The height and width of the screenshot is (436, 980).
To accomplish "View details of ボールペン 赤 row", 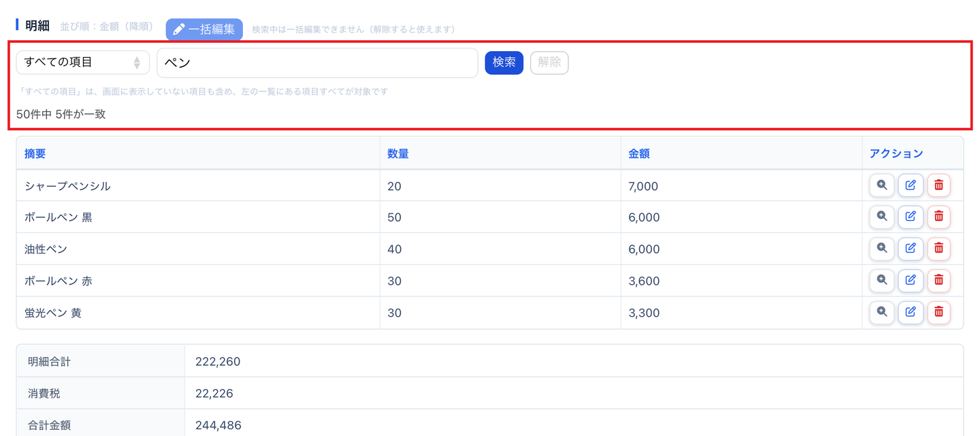I will coord(882,280).
